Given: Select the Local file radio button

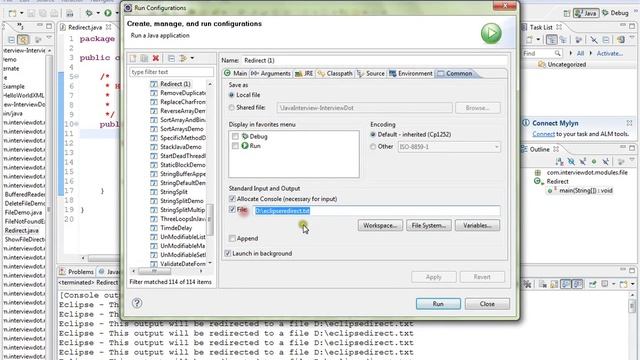Looking at the screenshot, I should click(x=231, y=95).
